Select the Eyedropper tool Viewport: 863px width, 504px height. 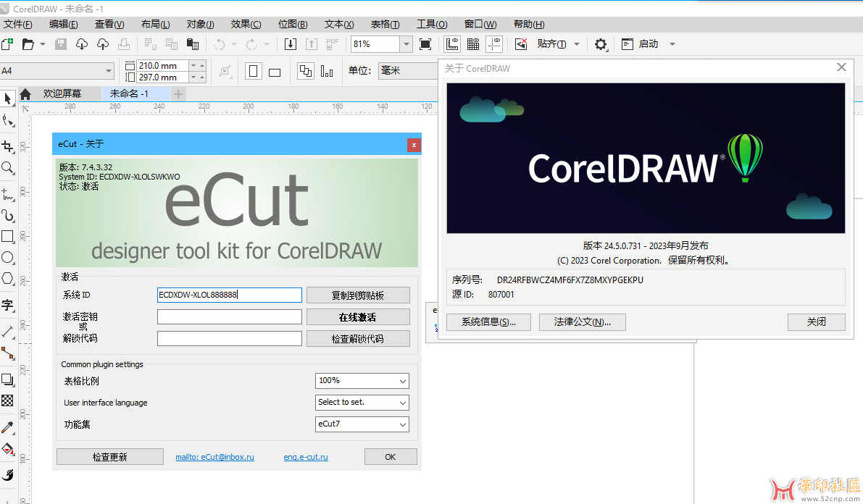(8, 427)
